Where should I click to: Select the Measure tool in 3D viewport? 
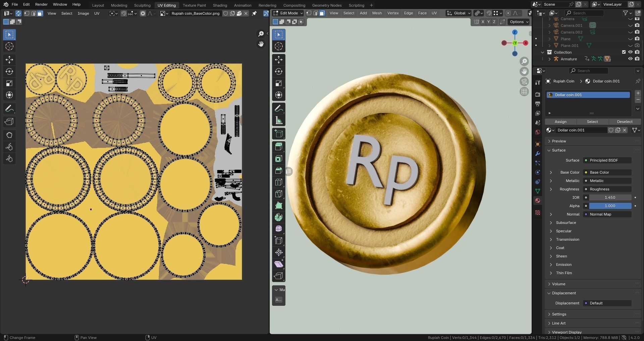click(279, 120)
